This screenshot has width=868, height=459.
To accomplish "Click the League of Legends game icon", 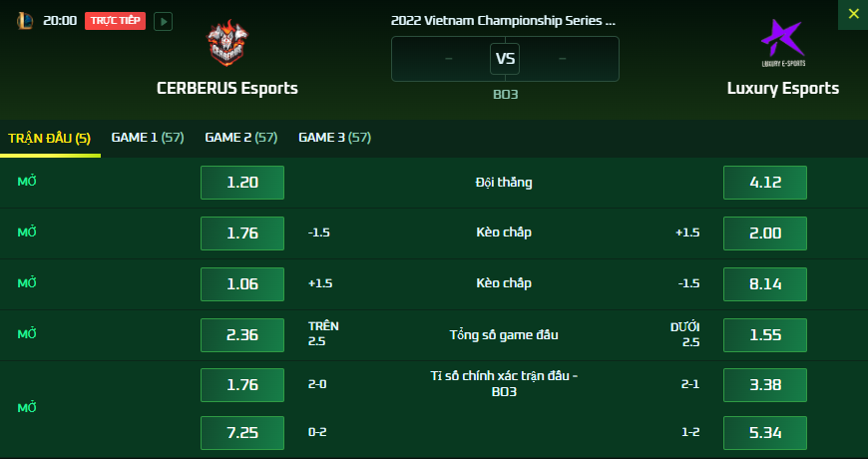I will (x=25, y=21).
